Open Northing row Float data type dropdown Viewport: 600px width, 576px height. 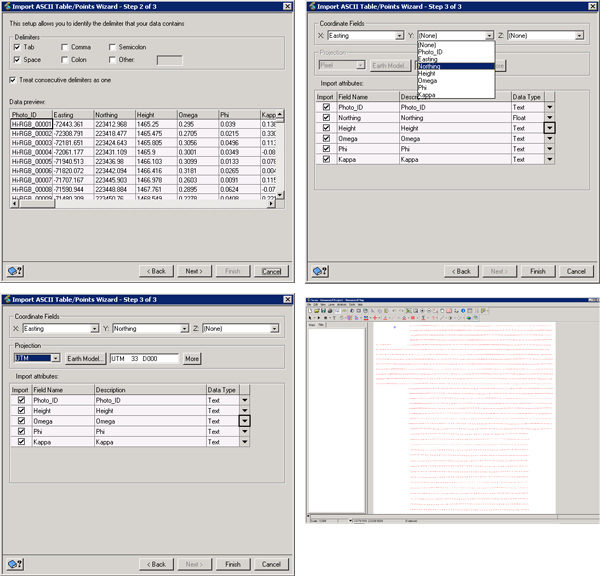pos(549,117)
